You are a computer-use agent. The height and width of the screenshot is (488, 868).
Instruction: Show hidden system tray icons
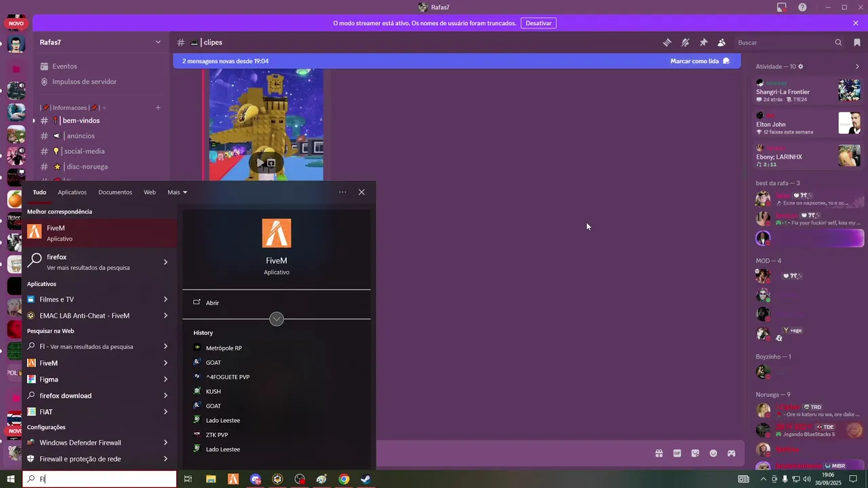[764, 479]
